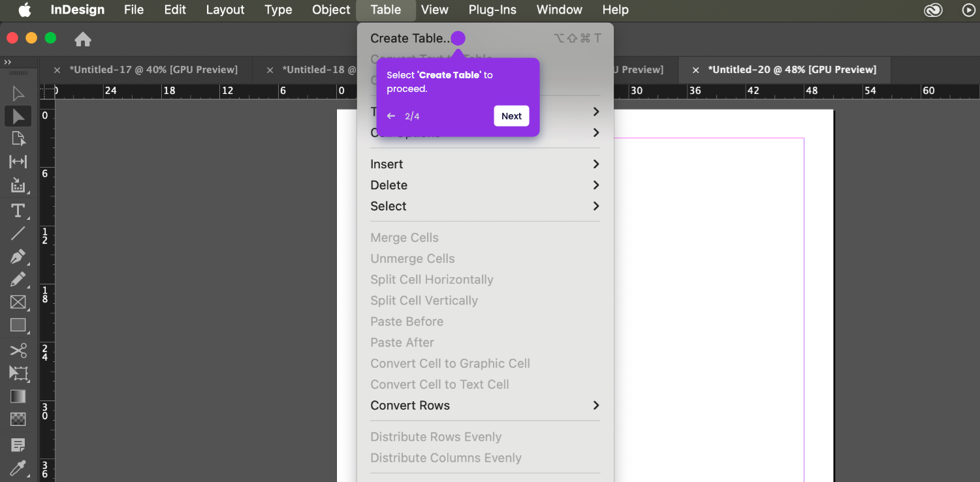Image resolution: width=980 pixels, height=482 pixels.
Task: Expand the Convert Rows submenu
Action: click(x=485, y=406)
